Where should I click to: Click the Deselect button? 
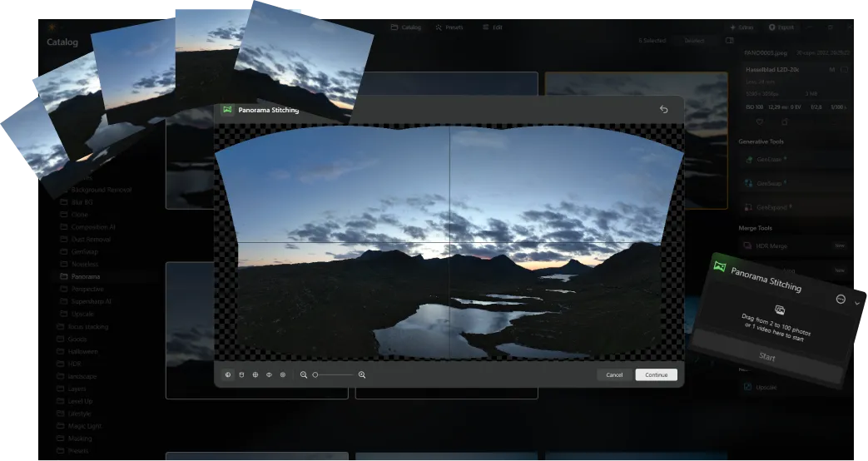click(694, 41)
